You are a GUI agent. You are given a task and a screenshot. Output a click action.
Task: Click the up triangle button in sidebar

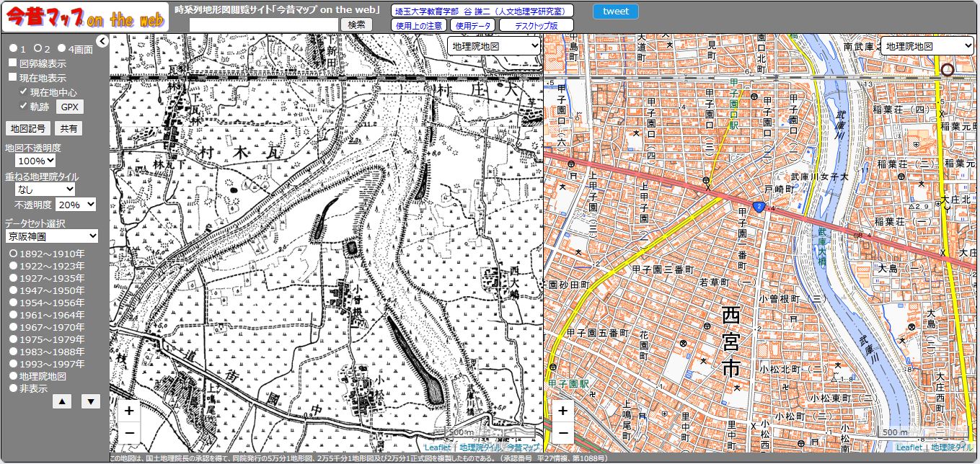(62, 401)
